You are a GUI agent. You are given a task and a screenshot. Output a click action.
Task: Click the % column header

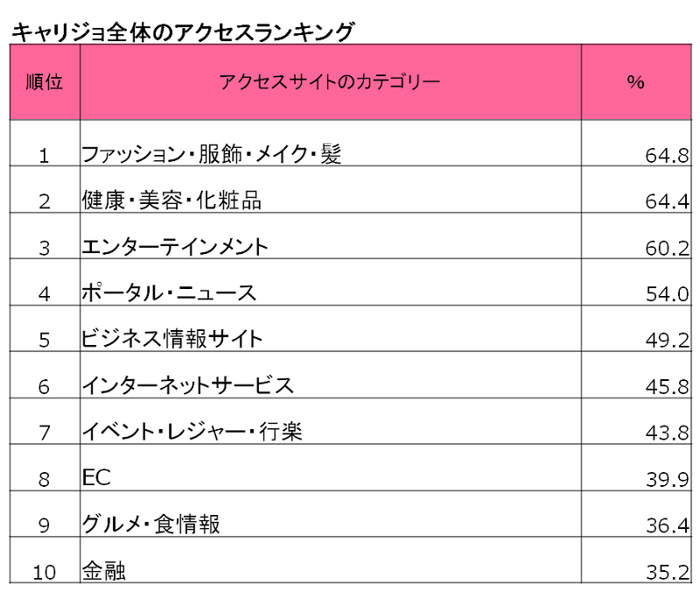coord(635,82)
